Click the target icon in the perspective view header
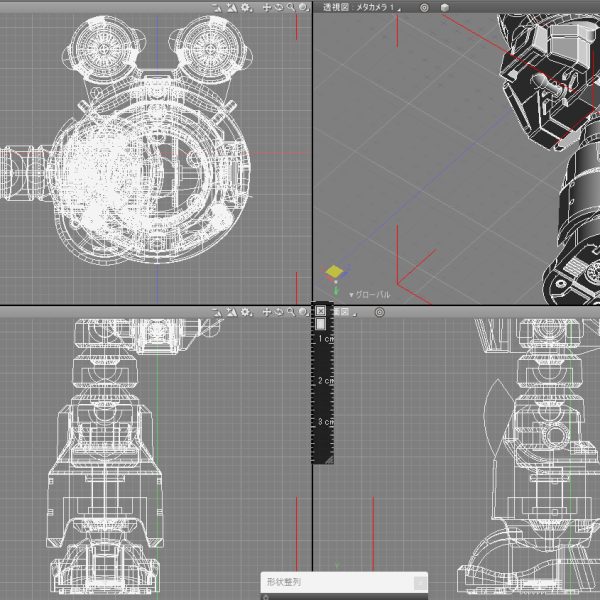 coord(424,7)
